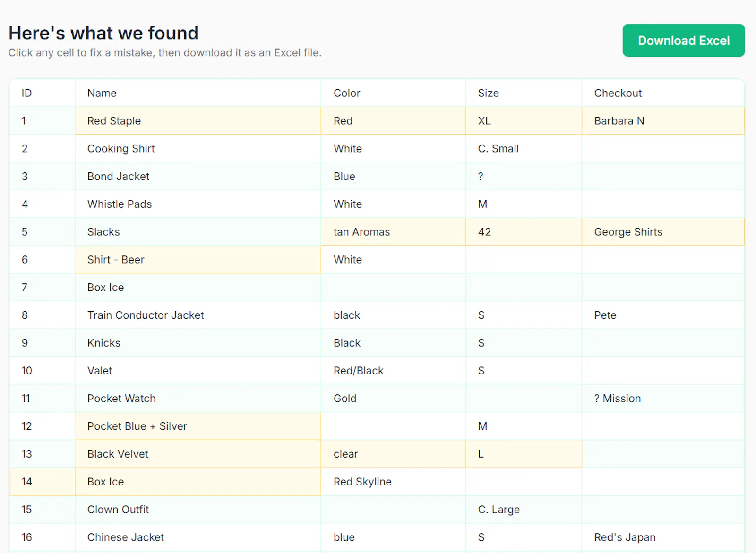The image size is (756, 553).
Task: Edit the 'Gold' color cell
Action: click(393, 399)
